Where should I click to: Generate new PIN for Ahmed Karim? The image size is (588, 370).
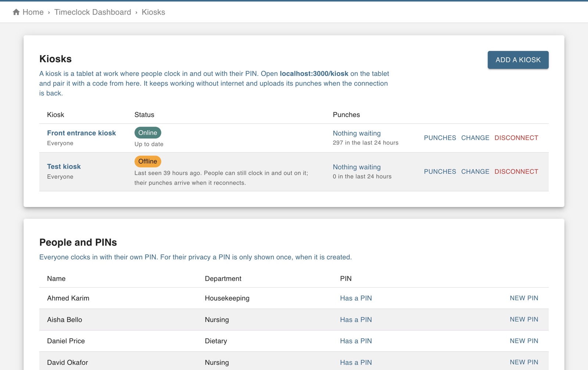tap(524, 298)
